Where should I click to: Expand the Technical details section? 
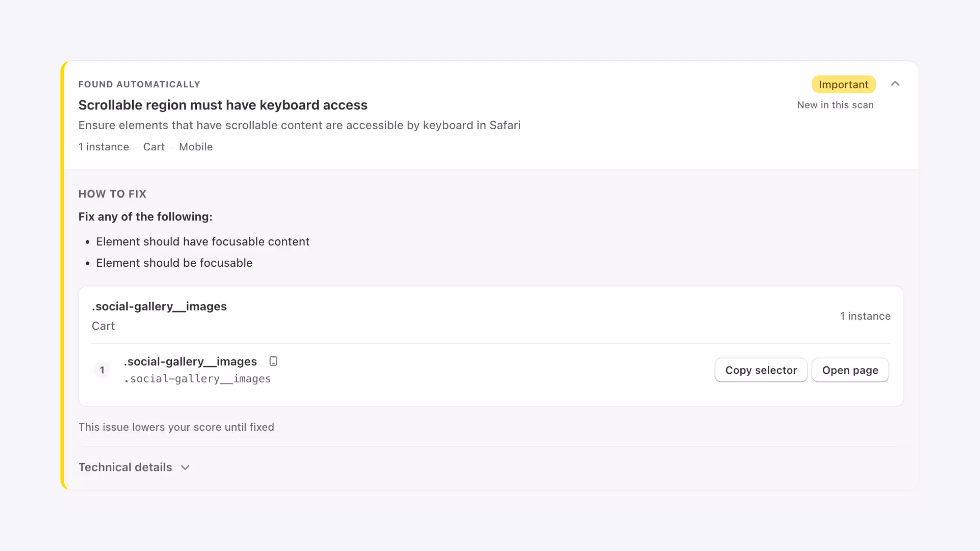coord(134,467)
